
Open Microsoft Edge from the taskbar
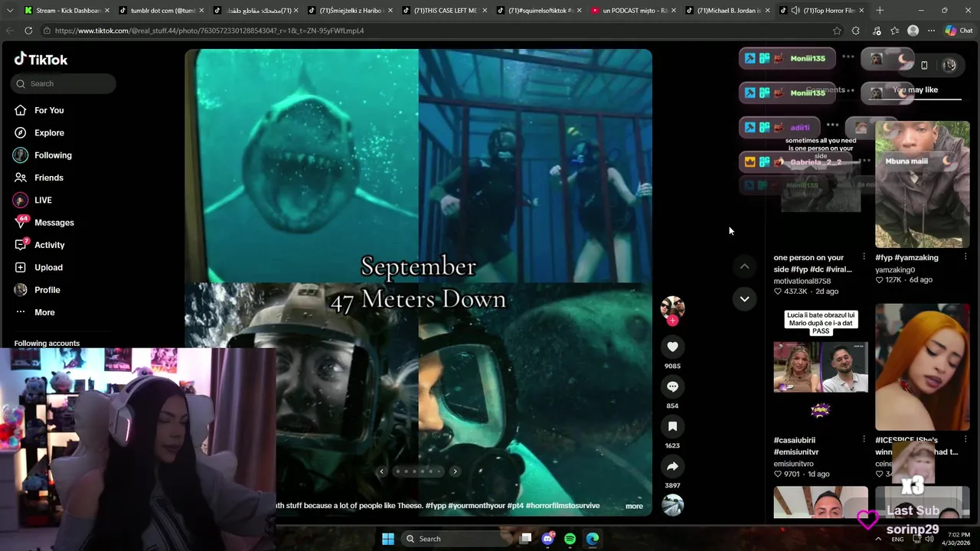point(593,539)
